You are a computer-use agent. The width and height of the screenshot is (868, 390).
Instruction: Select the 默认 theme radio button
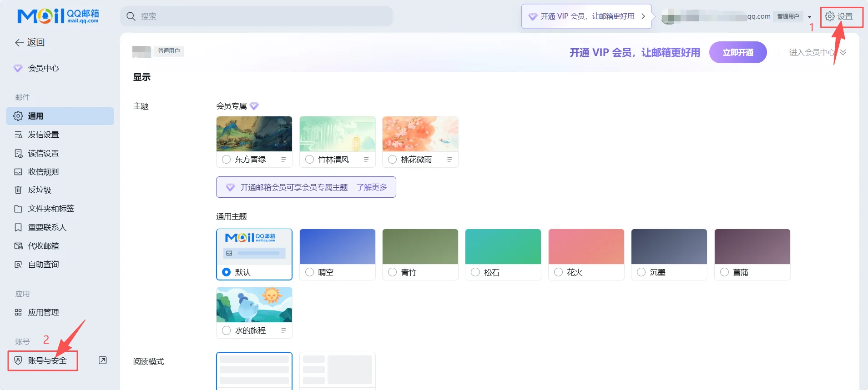[226, 272]
